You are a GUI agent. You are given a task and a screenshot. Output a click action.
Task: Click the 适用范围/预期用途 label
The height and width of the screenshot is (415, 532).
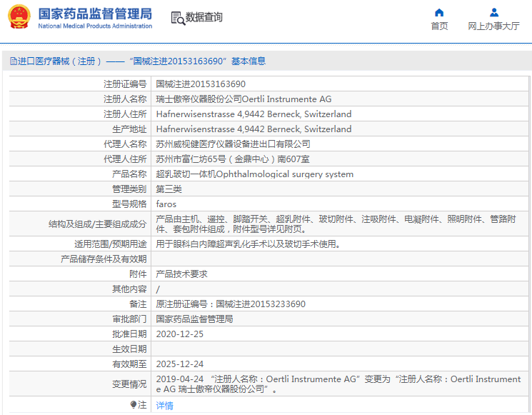click(110, 244)
